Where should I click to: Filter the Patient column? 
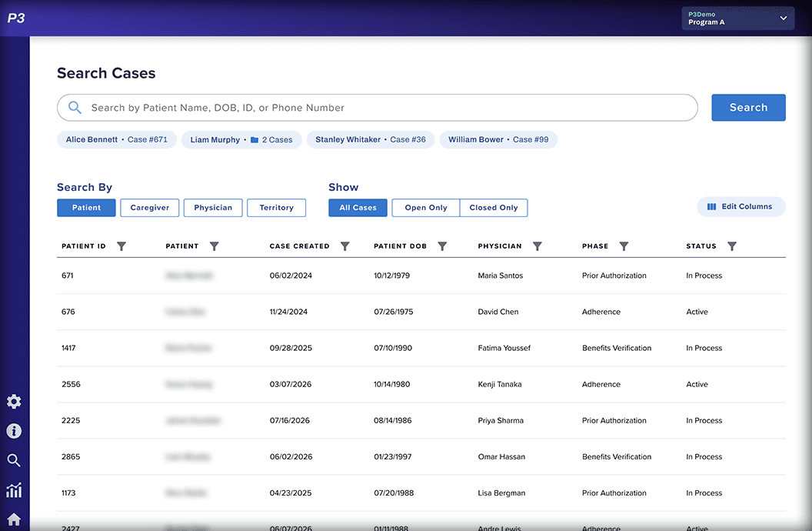click(215, 246)
